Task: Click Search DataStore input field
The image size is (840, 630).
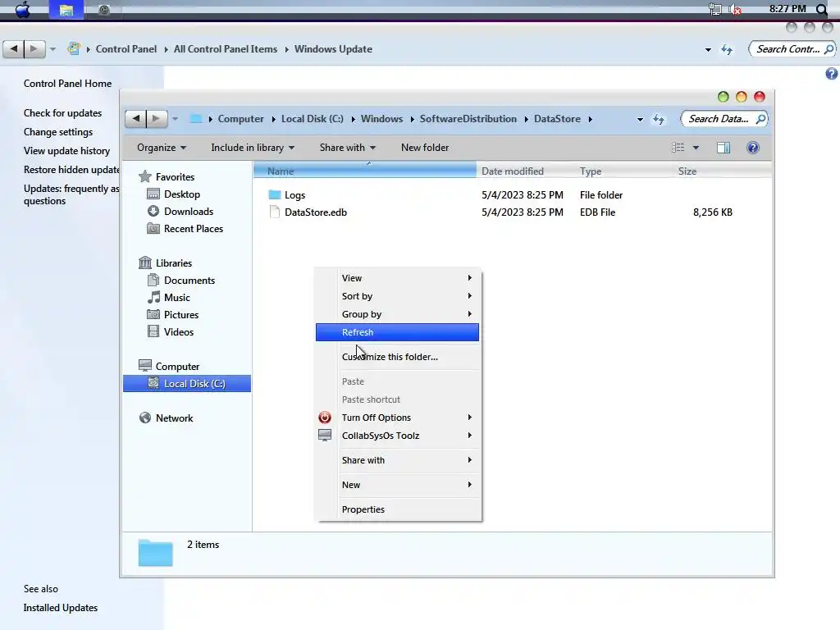Action: tap(724, 119)
